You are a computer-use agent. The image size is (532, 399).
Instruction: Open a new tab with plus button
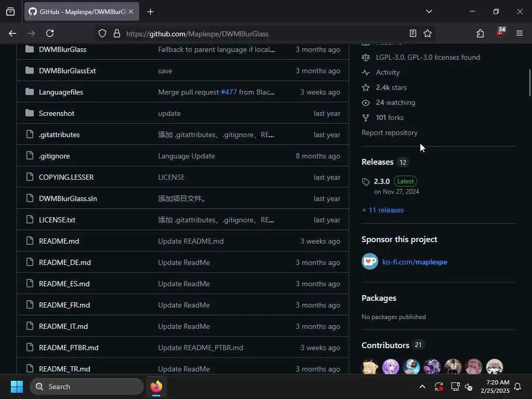pos(150,11)
